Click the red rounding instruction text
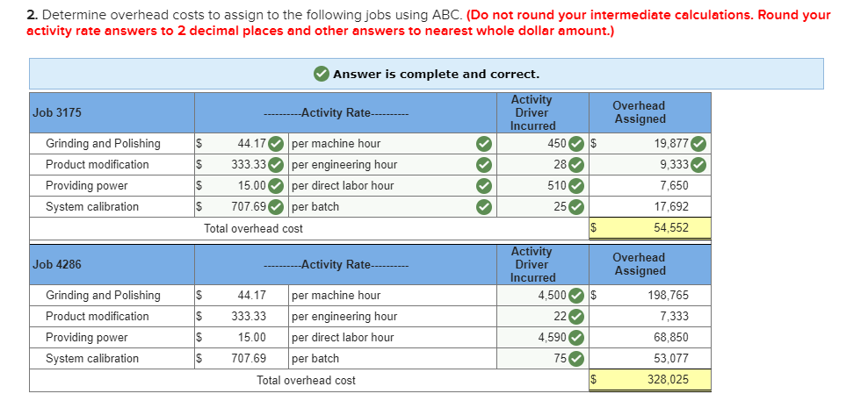Screen dimensions: 868x401 429,23
